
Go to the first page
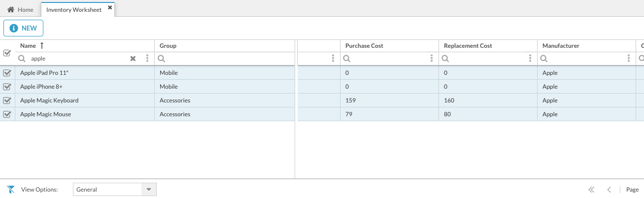pyautogui.click(x=591, y=190)
